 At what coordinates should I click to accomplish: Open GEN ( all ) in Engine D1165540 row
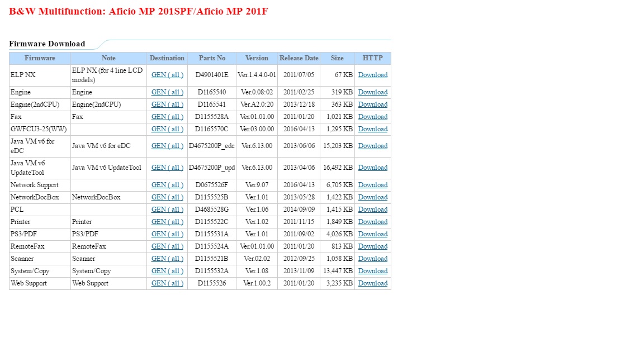coord(167,92)
